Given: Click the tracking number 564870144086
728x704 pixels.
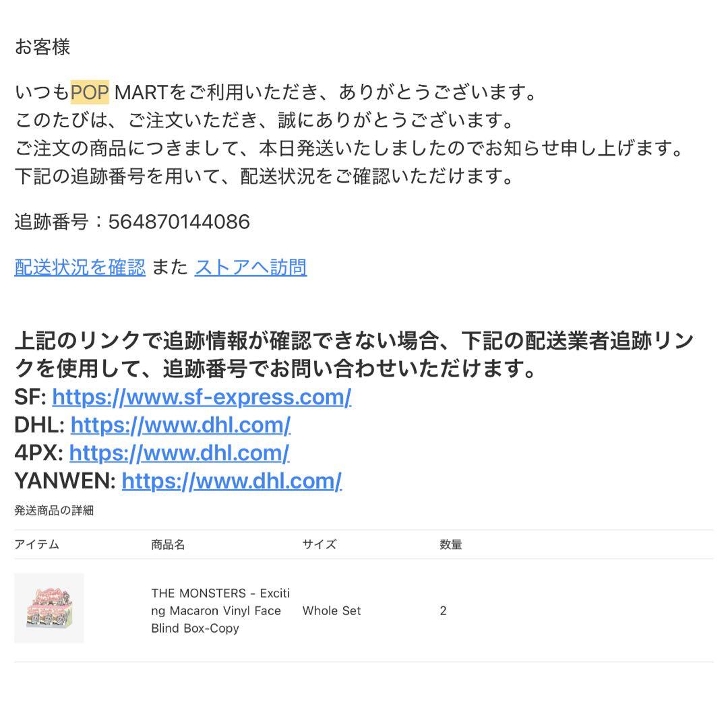Looking at the screenshot, I should [179, 222].
